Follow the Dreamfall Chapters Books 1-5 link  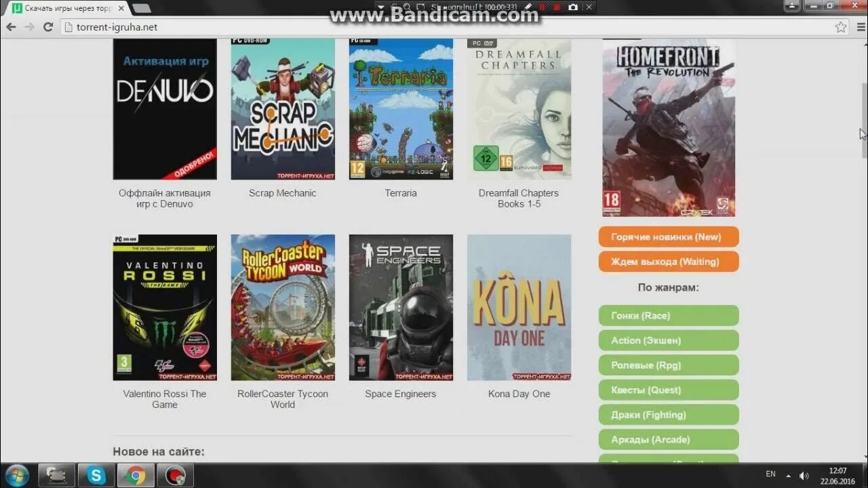519,199
